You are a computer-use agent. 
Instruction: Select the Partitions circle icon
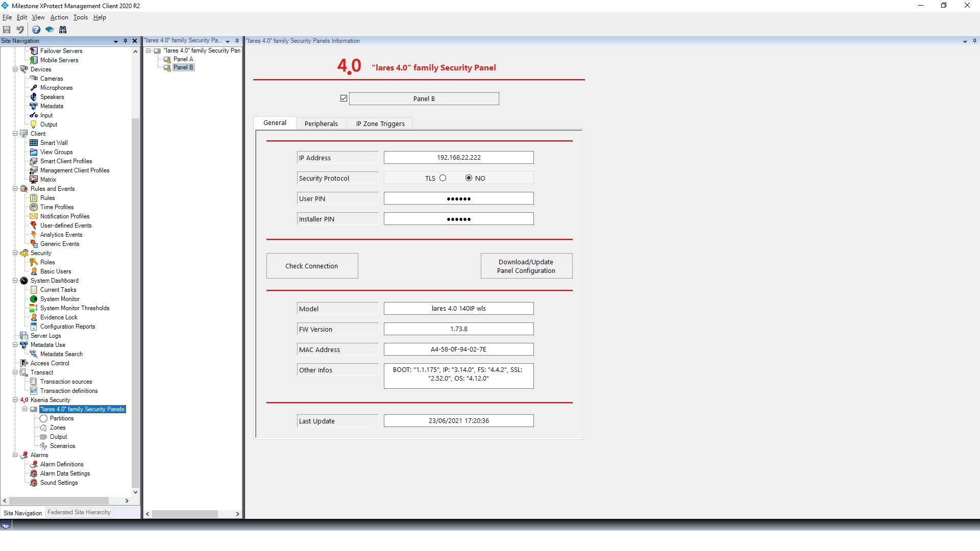[43, 418]
